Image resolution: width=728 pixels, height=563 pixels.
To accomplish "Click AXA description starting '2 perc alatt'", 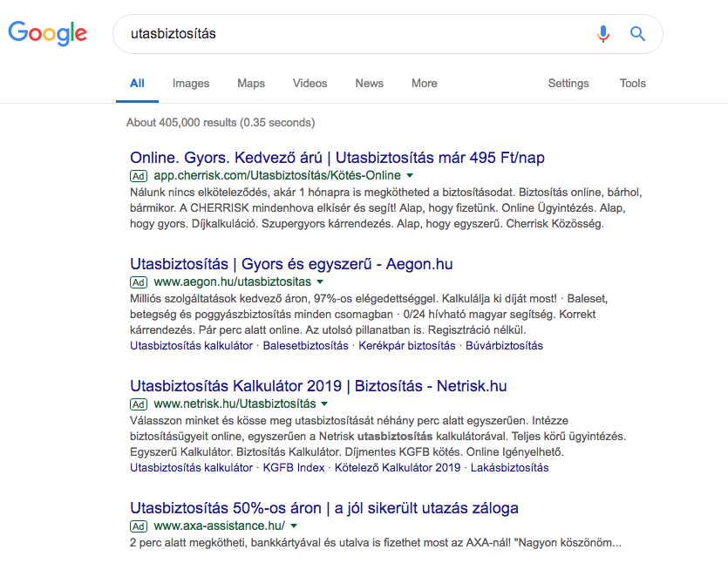I will pos(376,543).
